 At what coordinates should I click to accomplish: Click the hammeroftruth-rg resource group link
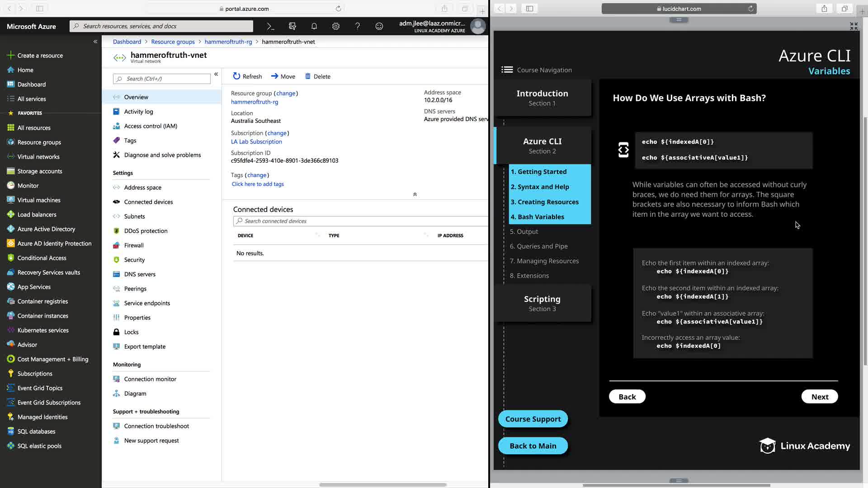[255, 102]
